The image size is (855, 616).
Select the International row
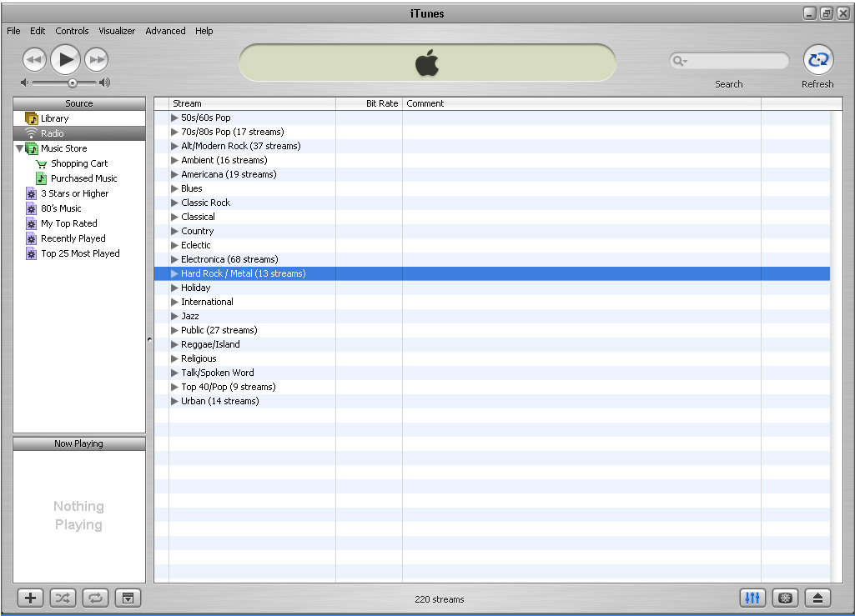coord(492,302)
